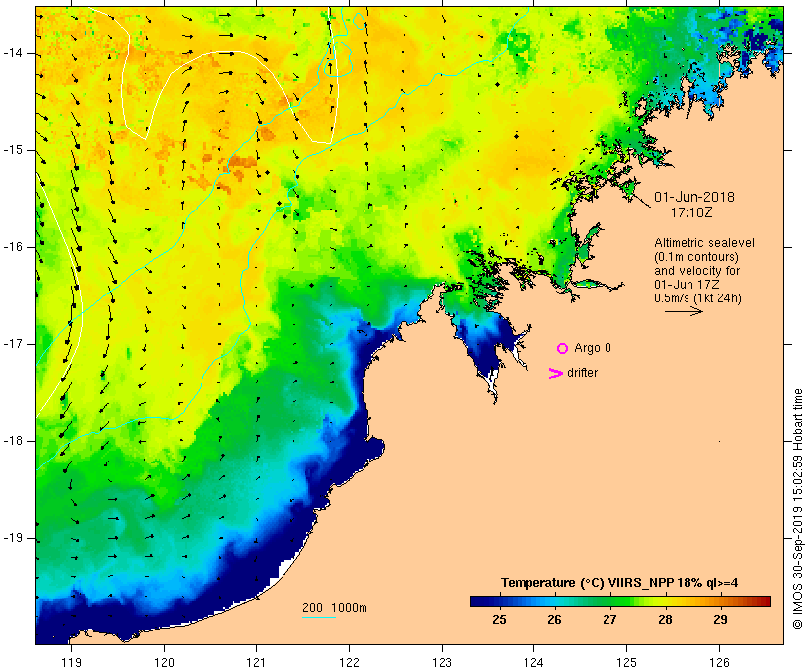Click the latitude axis label '-15'

(13, 150)
